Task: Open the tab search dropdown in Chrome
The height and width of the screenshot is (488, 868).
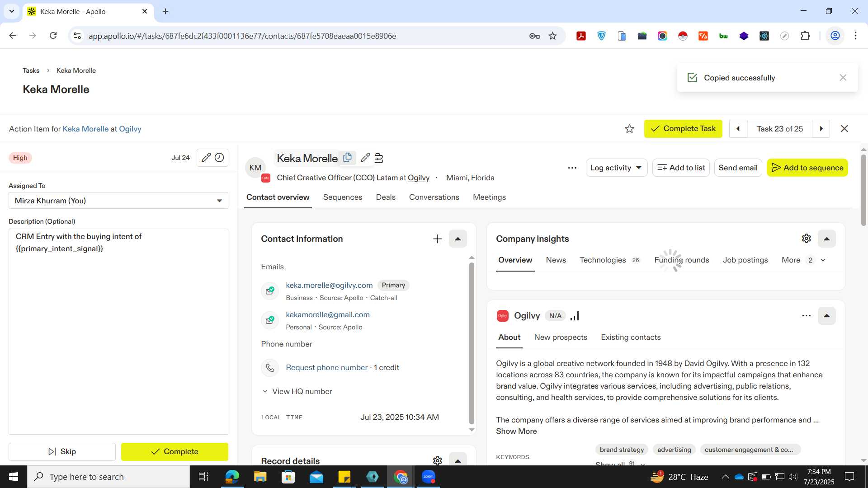Action: 11,11
